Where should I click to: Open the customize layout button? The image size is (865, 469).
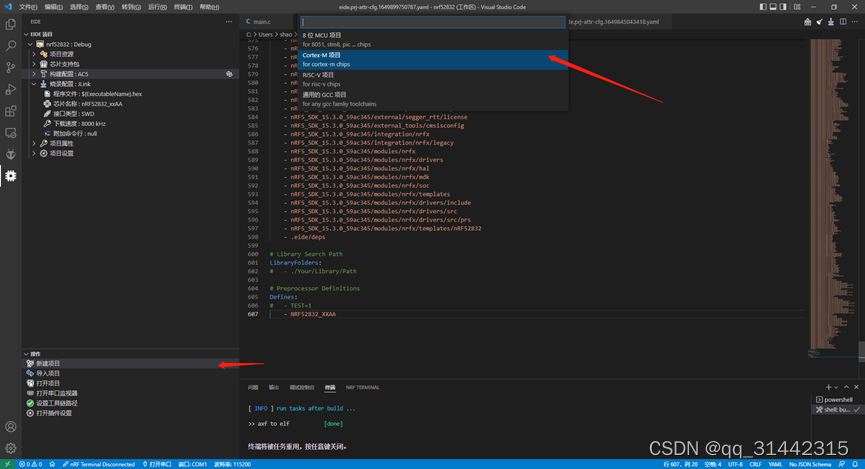[797, 7]
